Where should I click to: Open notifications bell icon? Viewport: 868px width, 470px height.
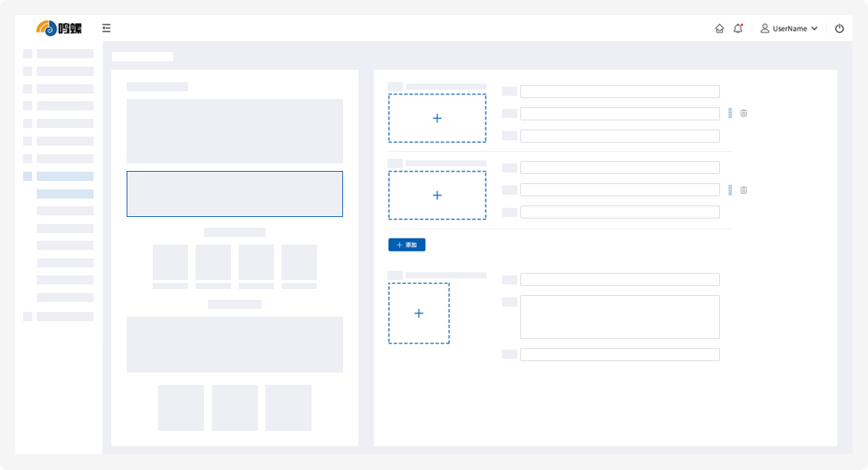[x=738, y=28]
